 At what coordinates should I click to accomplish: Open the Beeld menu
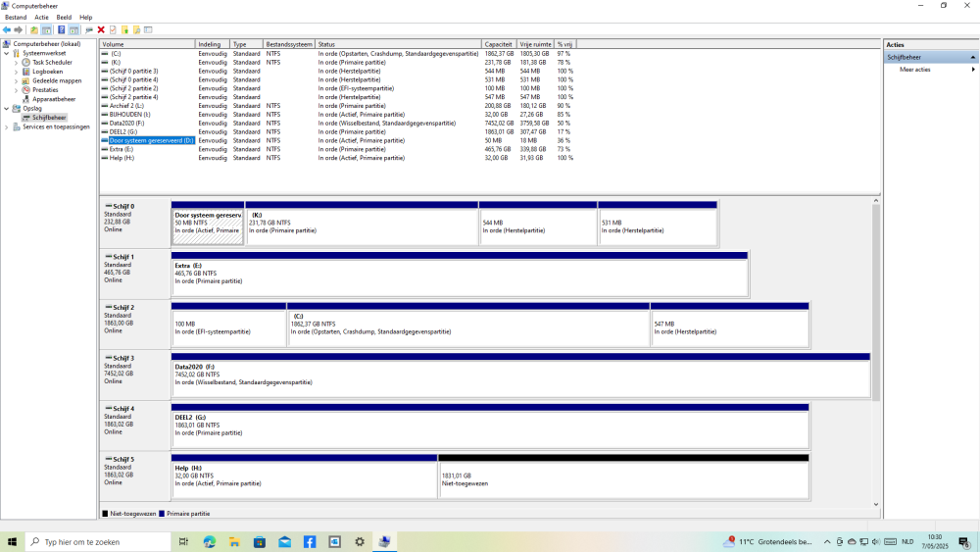point(64,18)
